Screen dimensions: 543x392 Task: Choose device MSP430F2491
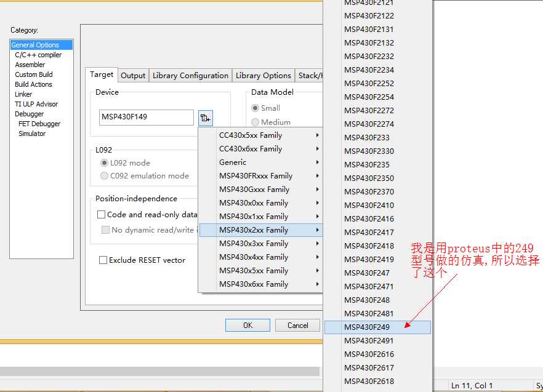[x=377, y=340]
